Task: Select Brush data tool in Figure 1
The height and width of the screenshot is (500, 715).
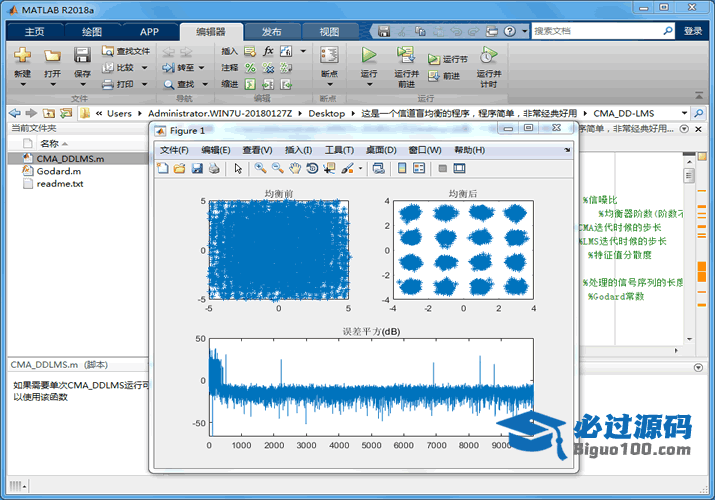Action: (x=348, y=168)
